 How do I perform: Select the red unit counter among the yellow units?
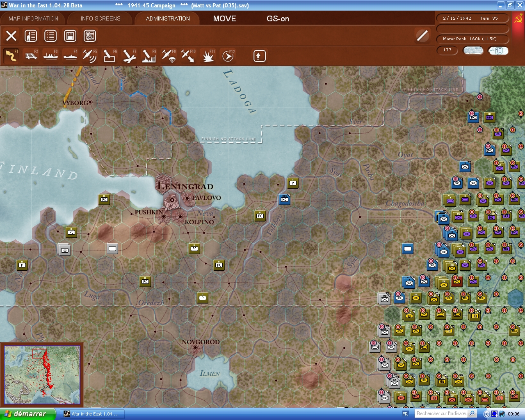click(x=457, y=281)
